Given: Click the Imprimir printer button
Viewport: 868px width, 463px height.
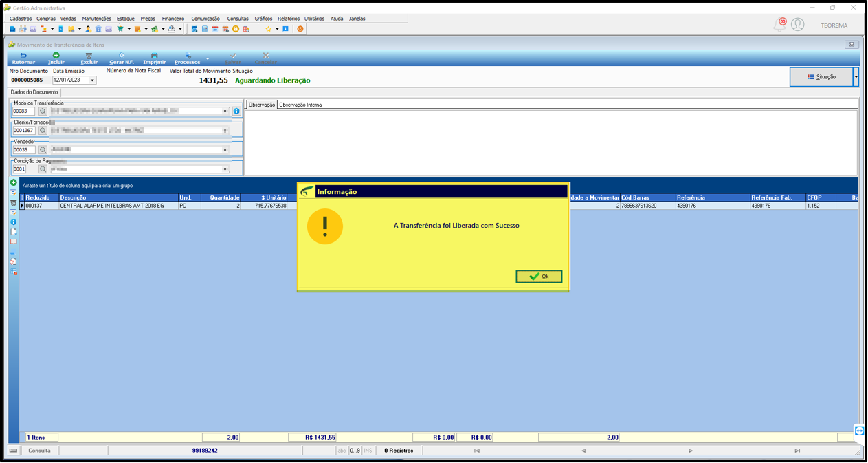Looking at the screenshot, I should coord(154,58).
